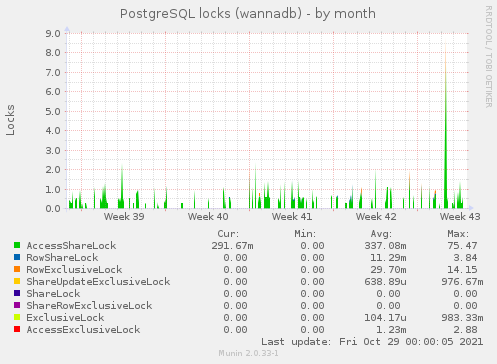Click the Max: column header
The height and width of the screenshot is (364, 497).
(458, 234)
